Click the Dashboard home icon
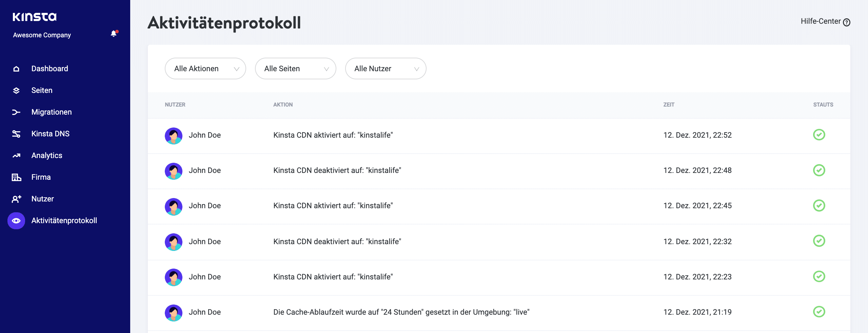Image resolution: width=868 pixels, height=333 pixels. (x=16, y=69)
